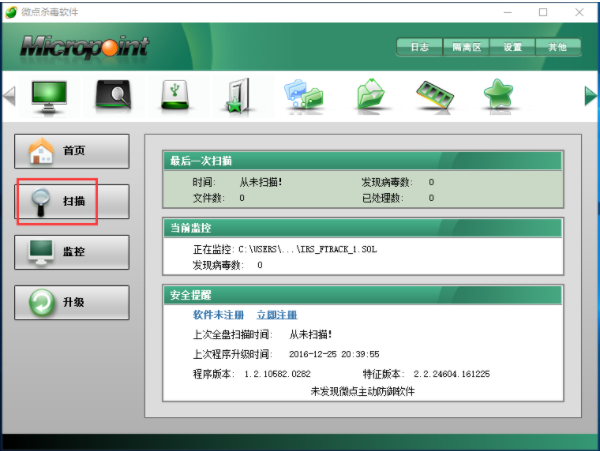Click the Micropoint logo
Image resolution: width=600 pixels, height=451 pixels.
coord(85,47)
